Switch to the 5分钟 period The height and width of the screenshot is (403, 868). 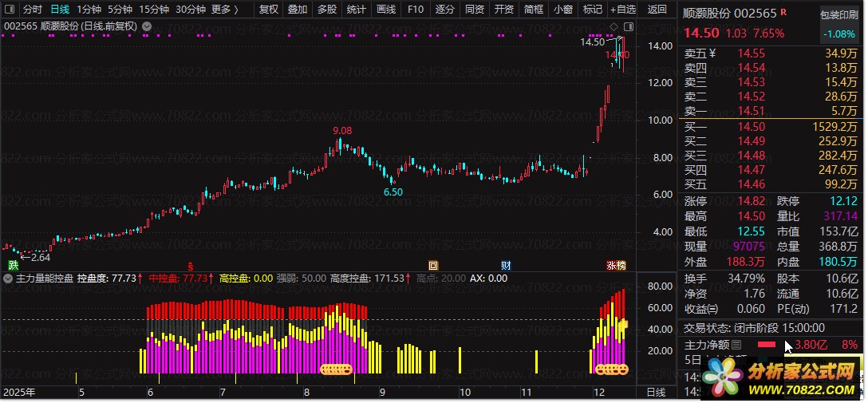coord(120,10)
